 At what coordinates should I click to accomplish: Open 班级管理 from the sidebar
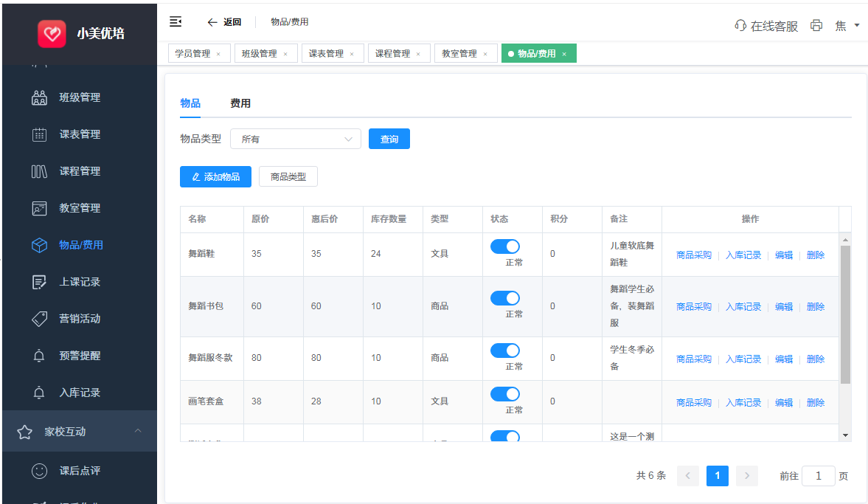click(79, 97)
